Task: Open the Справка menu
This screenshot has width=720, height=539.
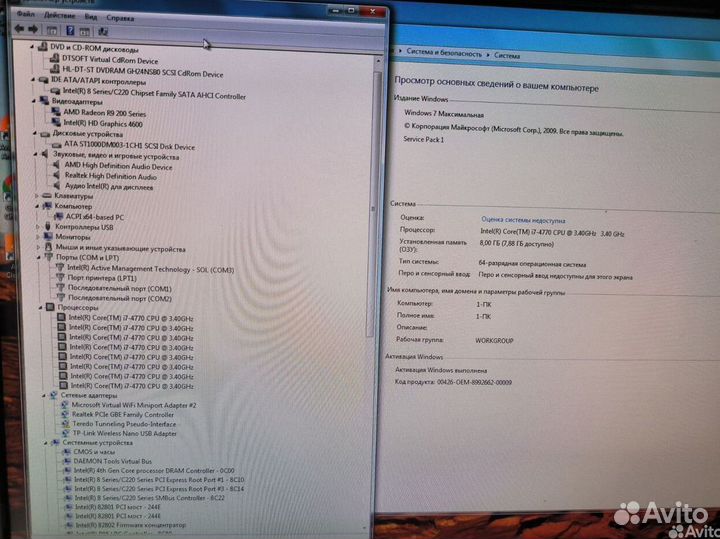Action: click(120, 18)
